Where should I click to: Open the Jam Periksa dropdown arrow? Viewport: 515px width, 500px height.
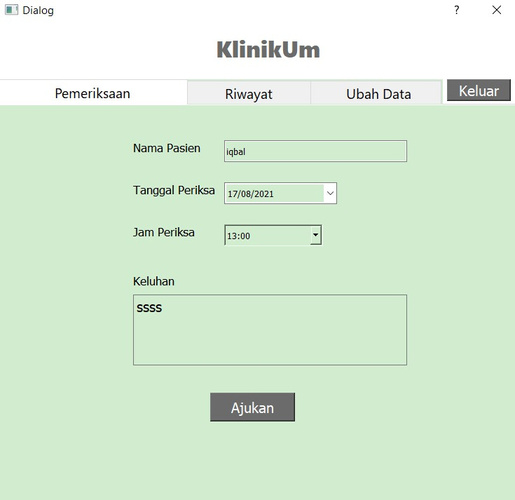315,235
